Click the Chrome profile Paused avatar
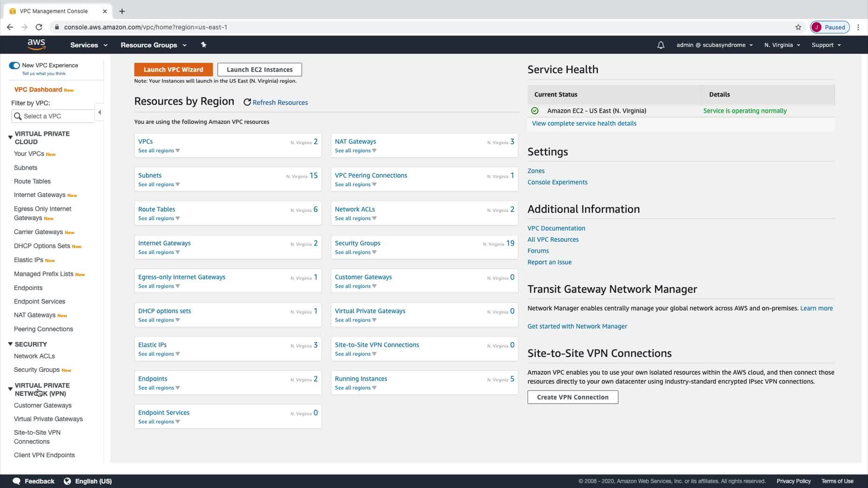Viewport: 868px width, 488px height. (x=830, y=27)
